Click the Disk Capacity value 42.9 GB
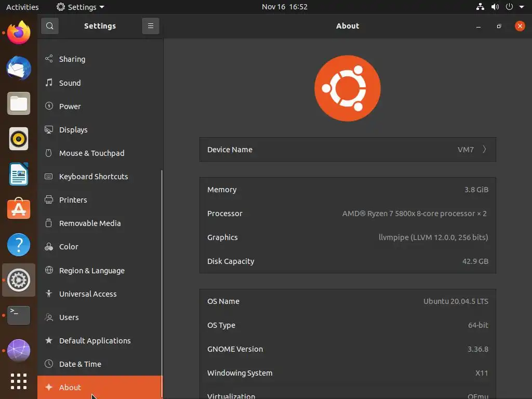532x399 pixels. pos(475,261)
